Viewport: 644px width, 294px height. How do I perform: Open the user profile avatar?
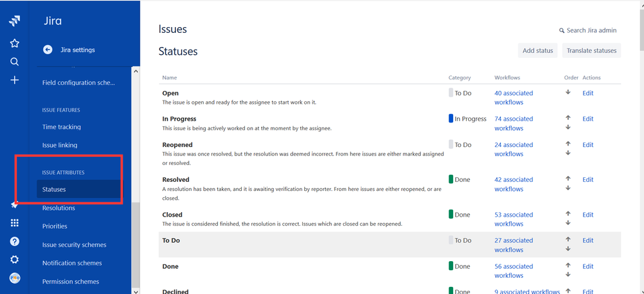[x=14, y=278]
